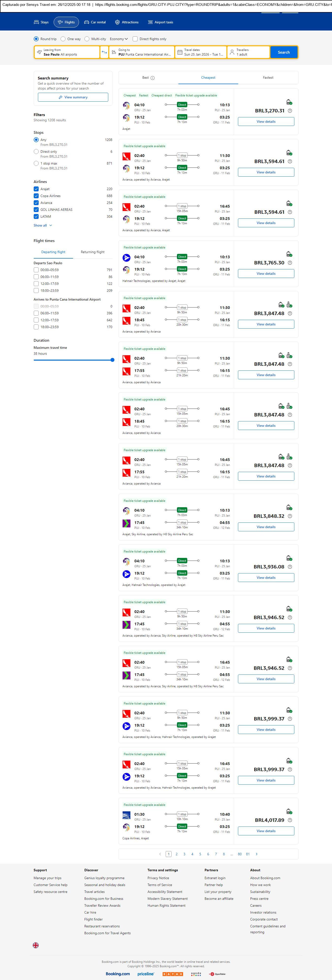Expand airlines list with Show all
The width and height of the screenshot is (332, 980).
coord(43,225)
